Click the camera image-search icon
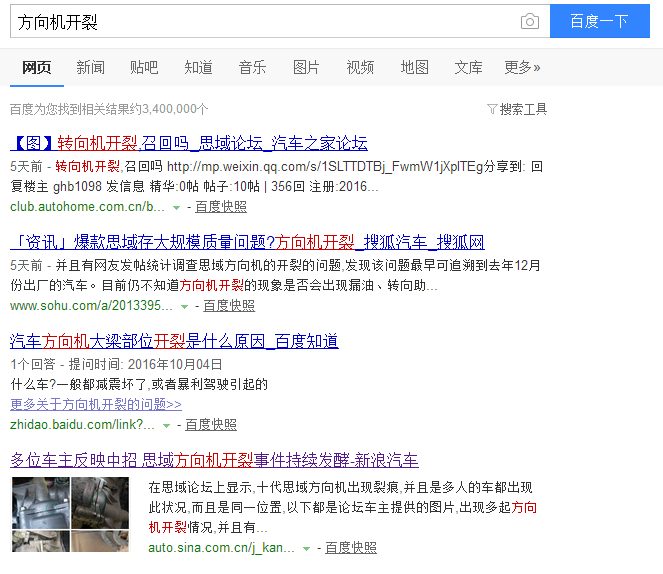 pyautogui.click(x=529, y=21)
